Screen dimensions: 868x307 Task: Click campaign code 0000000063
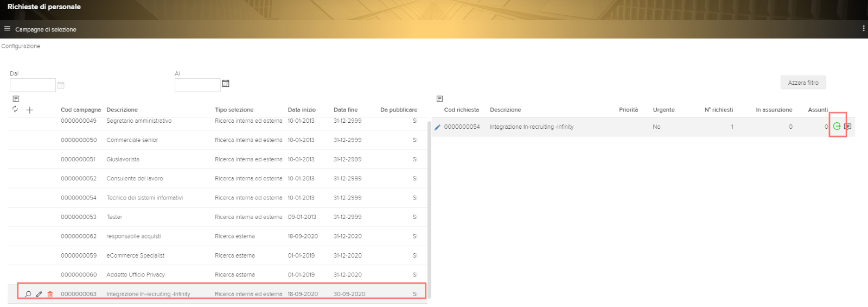[79, 294]
